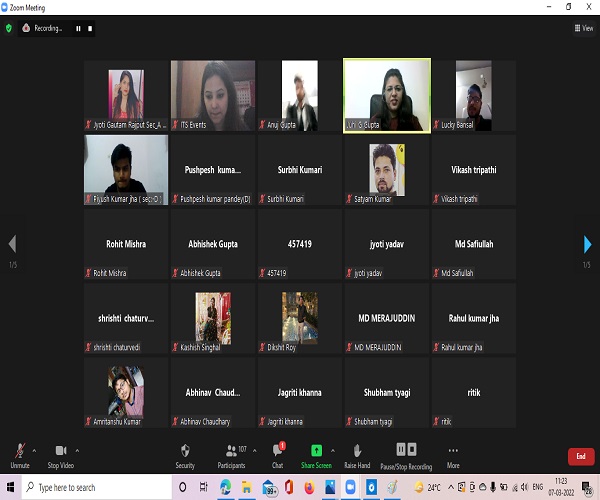600x500 pixels.
Task: Open notification center on taskbar
Action: click(x=587, y=487)
